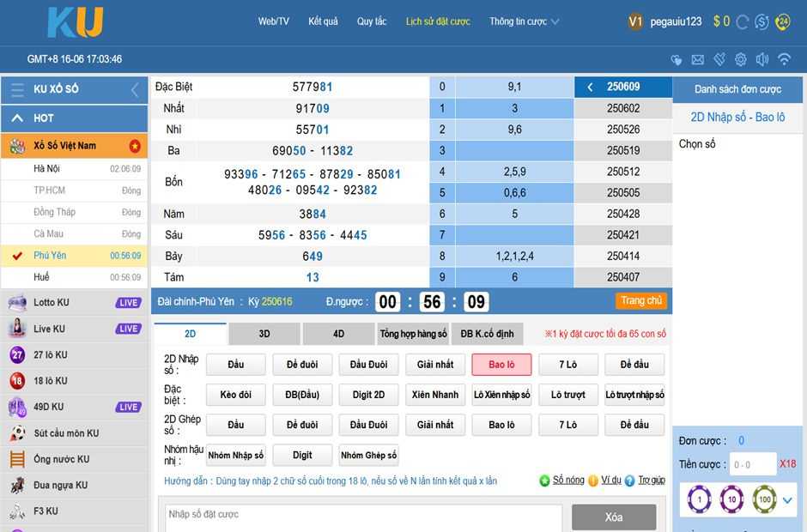
Task: Refresh the account balance
Action: [x=742, y=21]
